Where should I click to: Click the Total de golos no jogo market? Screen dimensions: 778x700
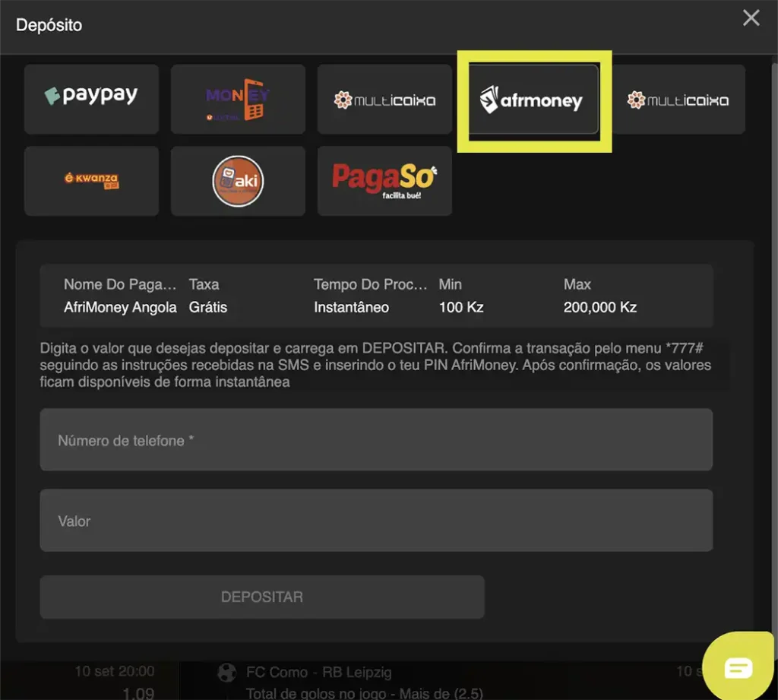364,694
